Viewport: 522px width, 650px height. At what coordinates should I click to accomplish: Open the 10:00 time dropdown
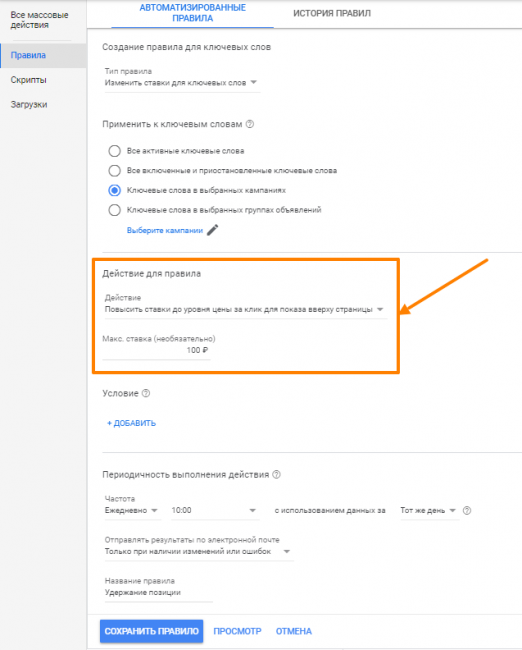click(x=215, y=510)
